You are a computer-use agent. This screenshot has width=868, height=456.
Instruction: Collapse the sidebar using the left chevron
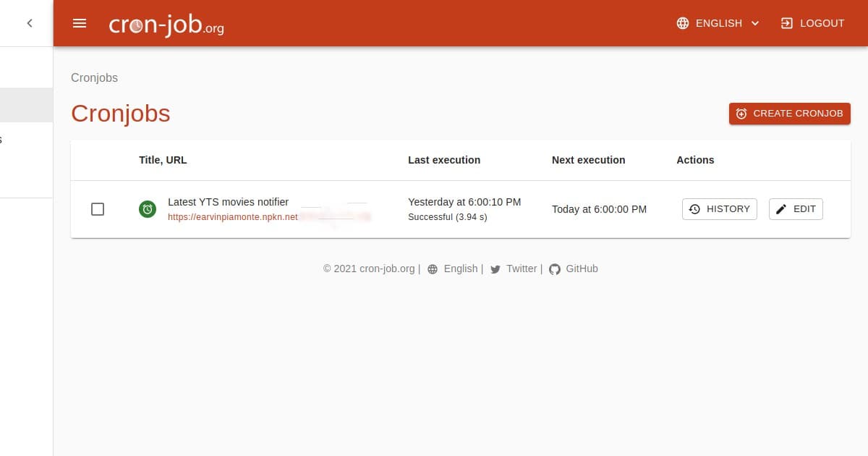coord(29,22)
